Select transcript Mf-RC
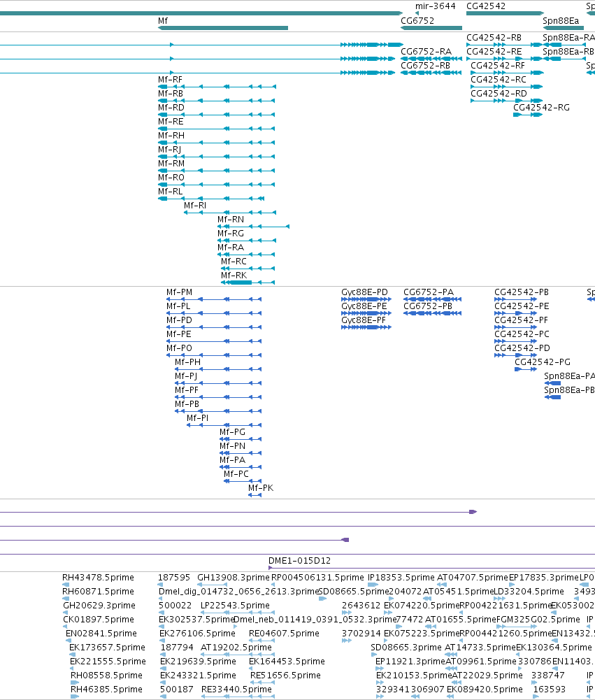This screenshot has height=700, width=595. click(234, 262)
